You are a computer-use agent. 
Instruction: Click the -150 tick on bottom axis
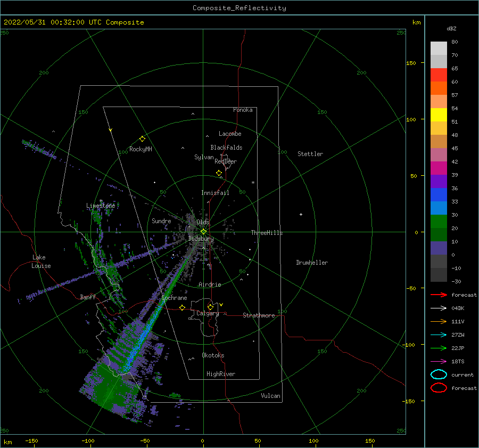tap(32, 441)
